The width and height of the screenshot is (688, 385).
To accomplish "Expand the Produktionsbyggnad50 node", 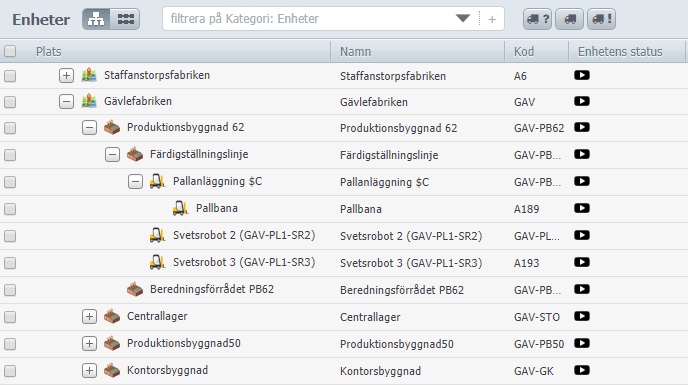I will click(x=89, y=343).
